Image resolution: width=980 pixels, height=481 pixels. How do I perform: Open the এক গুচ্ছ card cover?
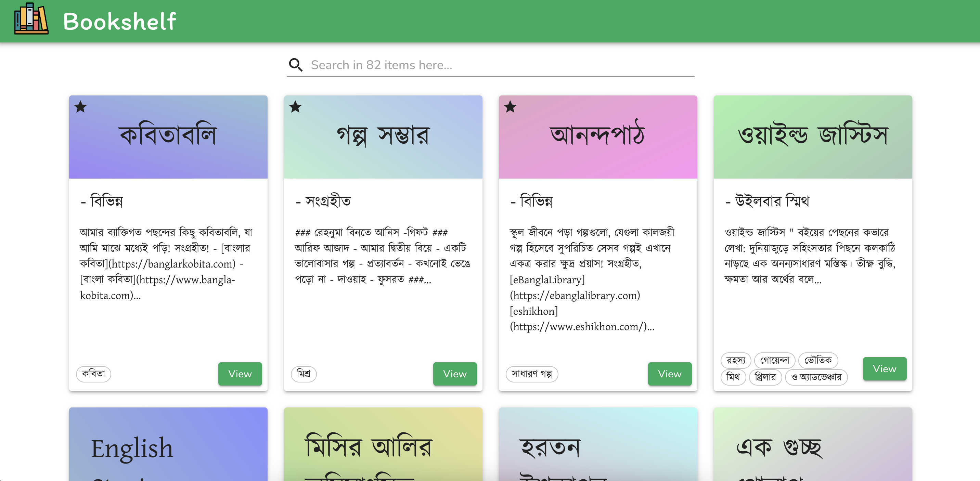813,444
